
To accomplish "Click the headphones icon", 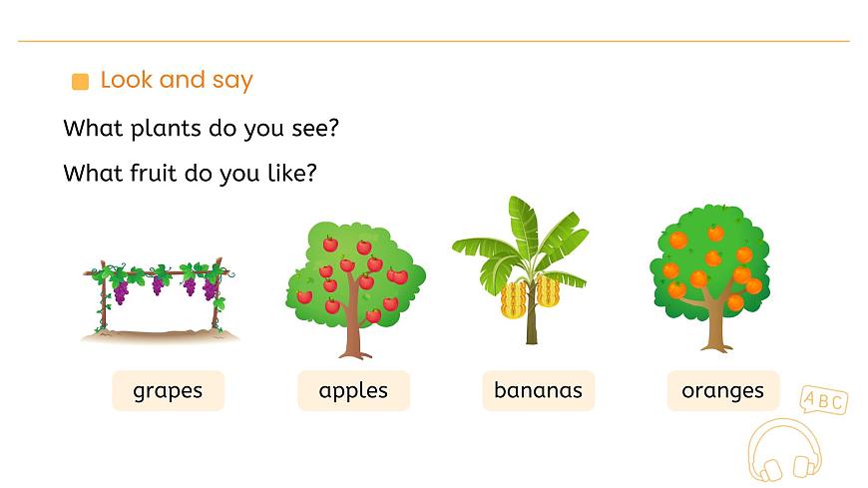I will (784, 452).
